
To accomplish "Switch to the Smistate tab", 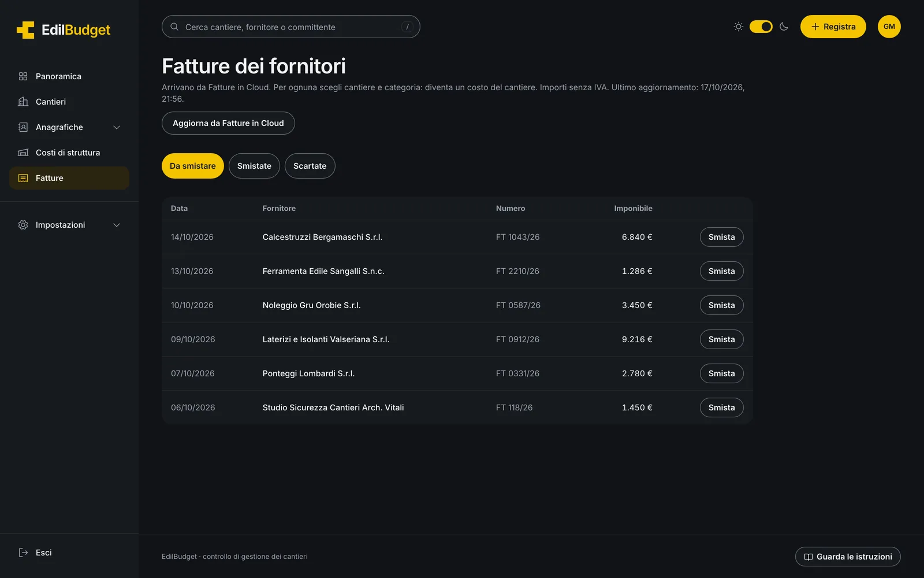I will 254,166.
